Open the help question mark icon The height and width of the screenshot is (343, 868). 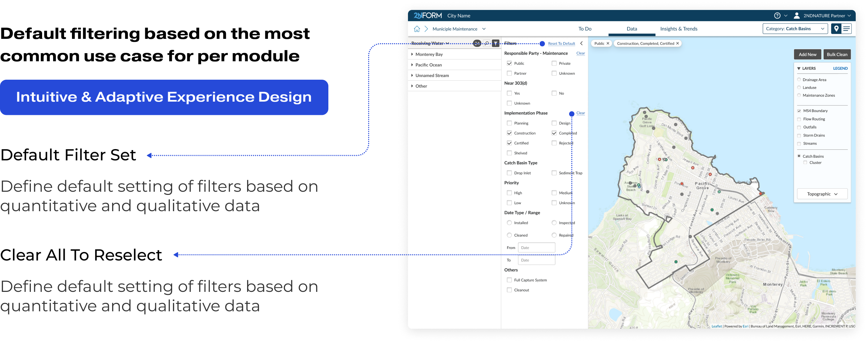click(x=777, y=16)
